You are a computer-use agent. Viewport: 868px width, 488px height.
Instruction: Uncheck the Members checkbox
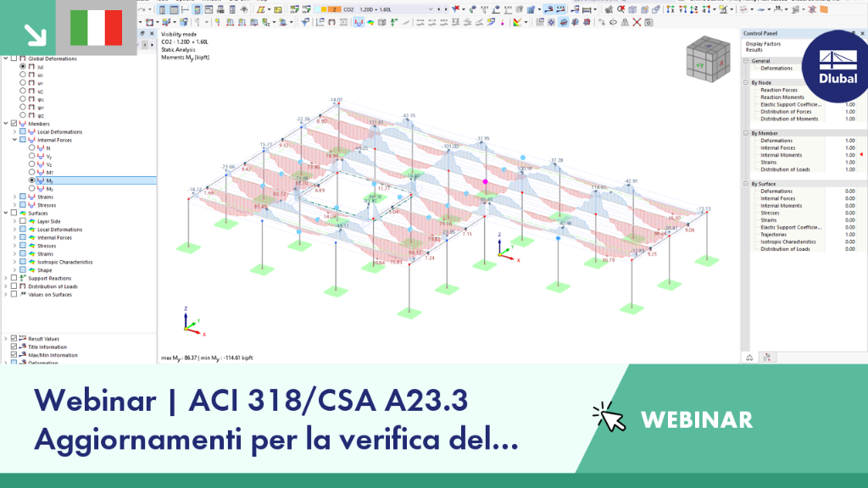pos(14,124)
